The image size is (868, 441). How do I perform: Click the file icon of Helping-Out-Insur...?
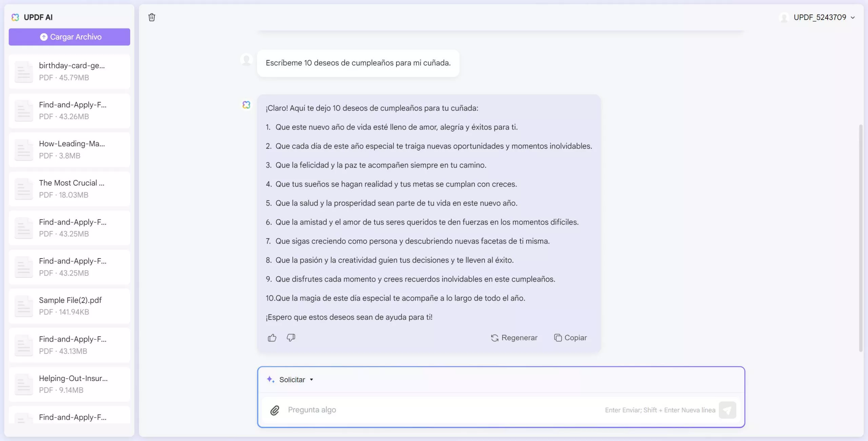click(x=24, y=384)
